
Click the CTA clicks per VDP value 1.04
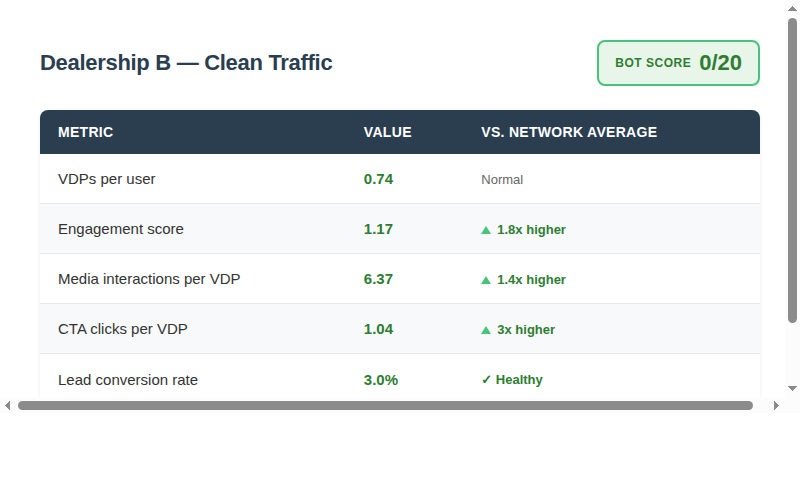378,329
